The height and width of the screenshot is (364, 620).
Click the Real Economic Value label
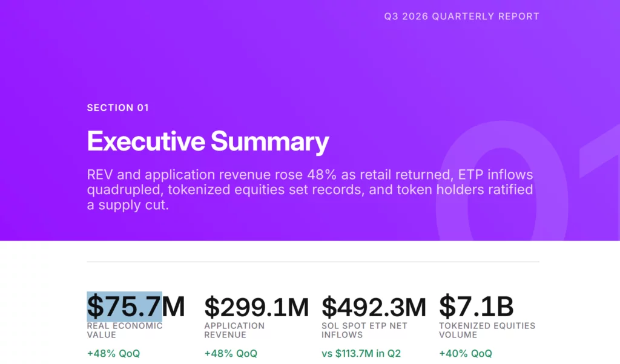tap(125, 330)
